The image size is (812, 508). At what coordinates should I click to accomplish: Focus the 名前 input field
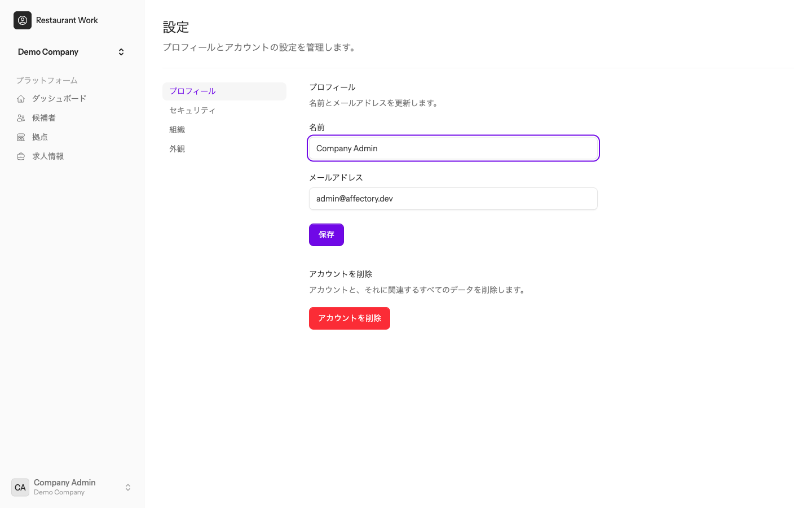453,148
